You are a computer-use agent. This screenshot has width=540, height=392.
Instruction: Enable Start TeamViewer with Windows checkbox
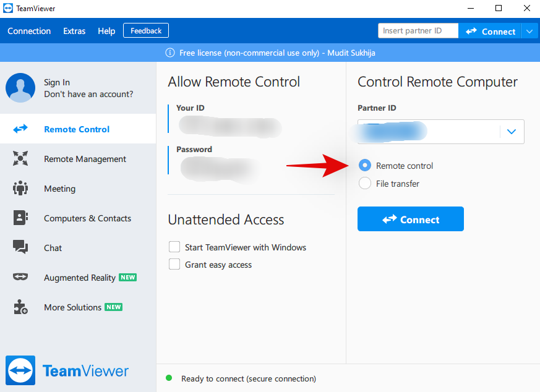coord(174,247)
